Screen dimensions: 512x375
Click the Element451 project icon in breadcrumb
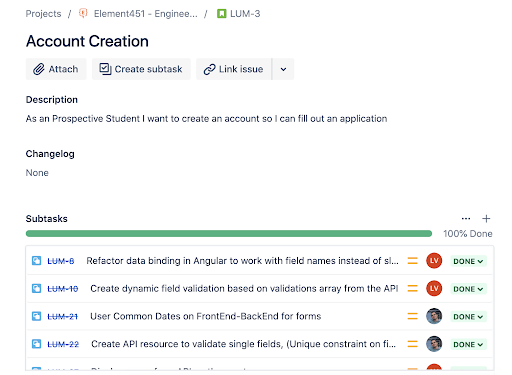[83, 13]
